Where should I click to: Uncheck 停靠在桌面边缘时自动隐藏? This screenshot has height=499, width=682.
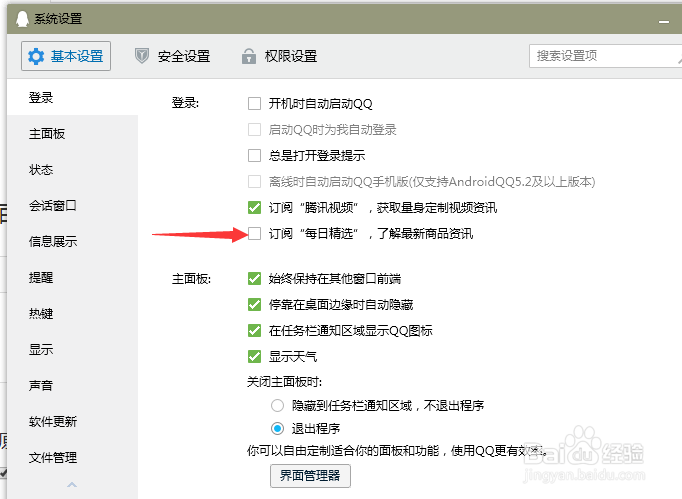(254, 305)
